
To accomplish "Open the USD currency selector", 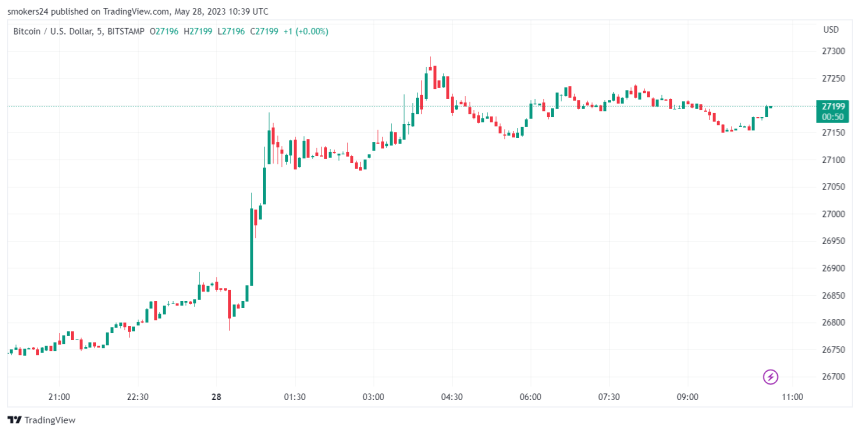I will click(x=831, y=30).
